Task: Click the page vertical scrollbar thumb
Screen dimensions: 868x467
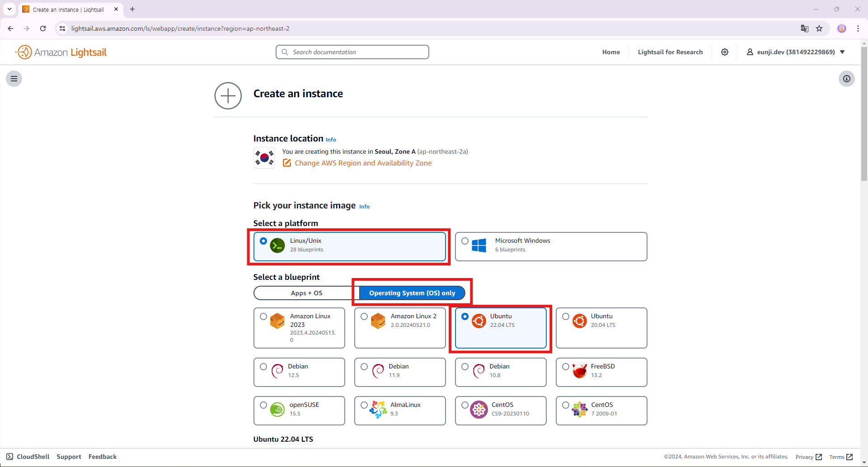Action: click(x=864, y=114)
